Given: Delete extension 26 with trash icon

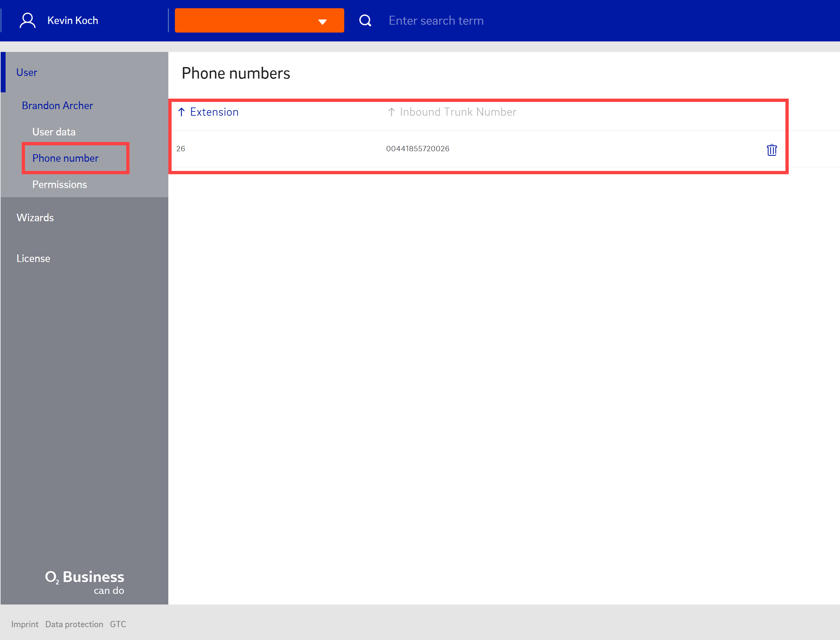Looking at the screenshot, I should pyautogui.click(x=771, y=150).
